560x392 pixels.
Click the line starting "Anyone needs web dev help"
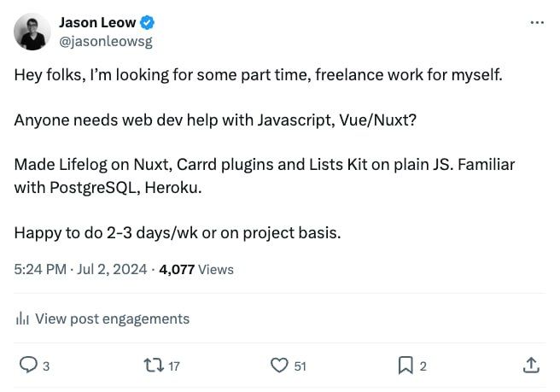coord(215,120)
